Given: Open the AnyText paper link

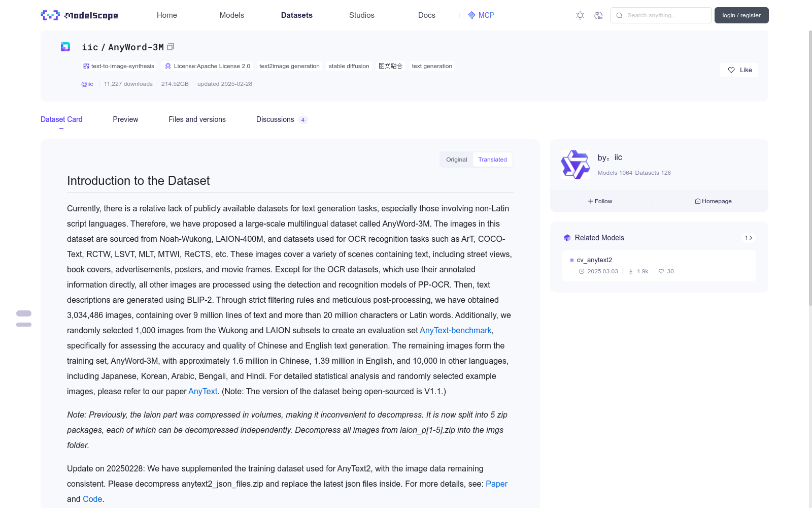Looking at the screenshot, I should pyautogui.click(x=202, y=391).
